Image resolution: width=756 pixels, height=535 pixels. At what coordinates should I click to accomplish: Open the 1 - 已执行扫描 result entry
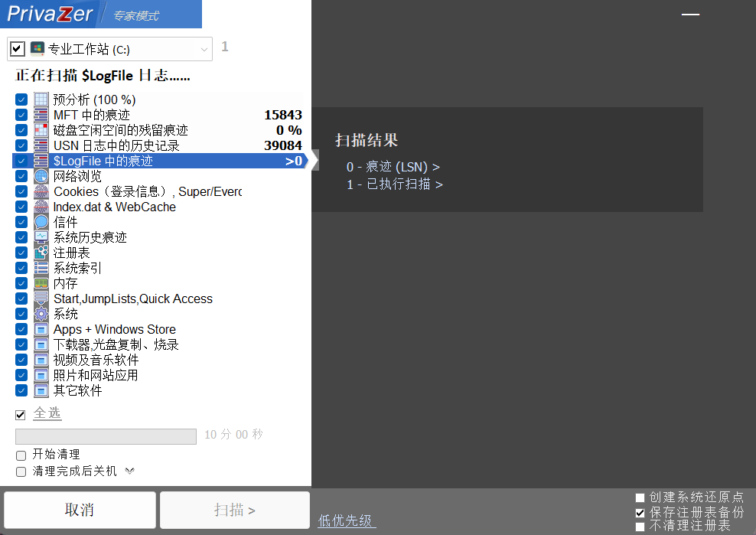[395, 184]
